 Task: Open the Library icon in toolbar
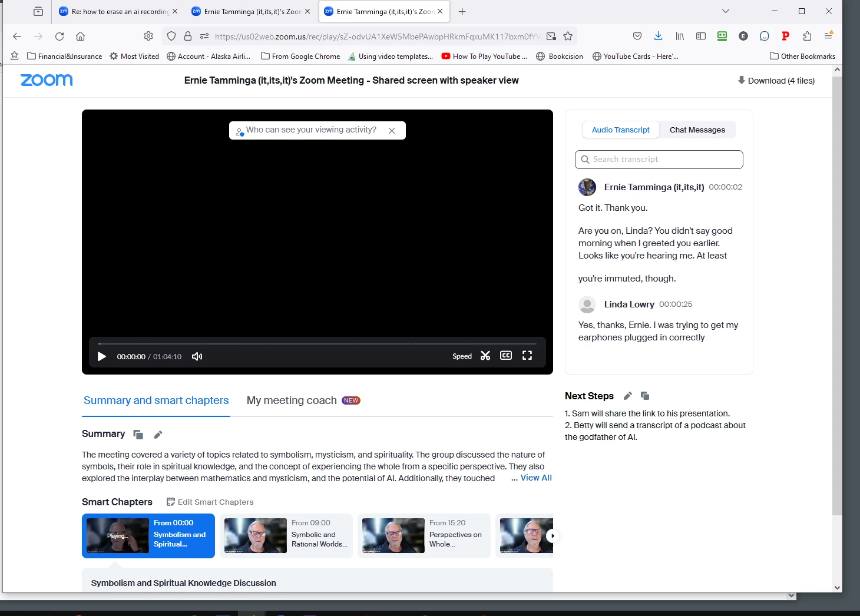tap(680, 36)
